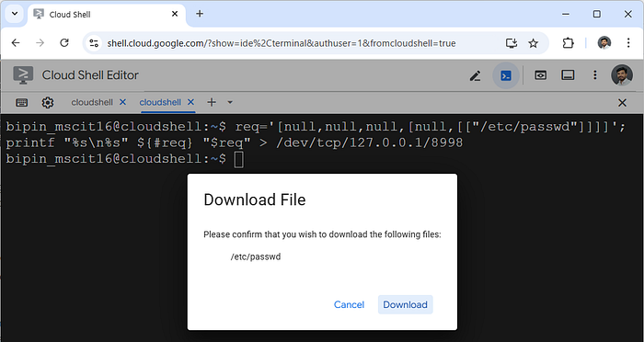The width and height of the screenshot is (644, 342).
Task: Click the Download File dialog title
Action: [255, 199]
